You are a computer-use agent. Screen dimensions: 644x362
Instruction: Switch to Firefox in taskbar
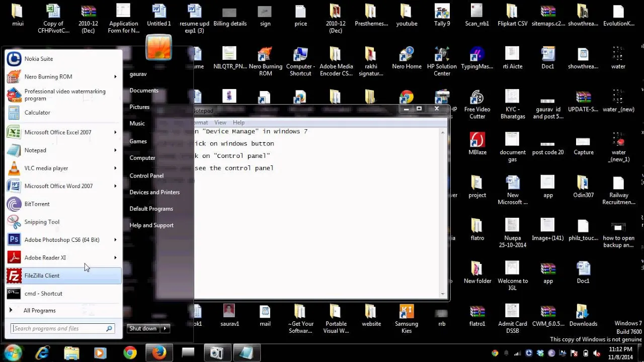tap(159, 353)
